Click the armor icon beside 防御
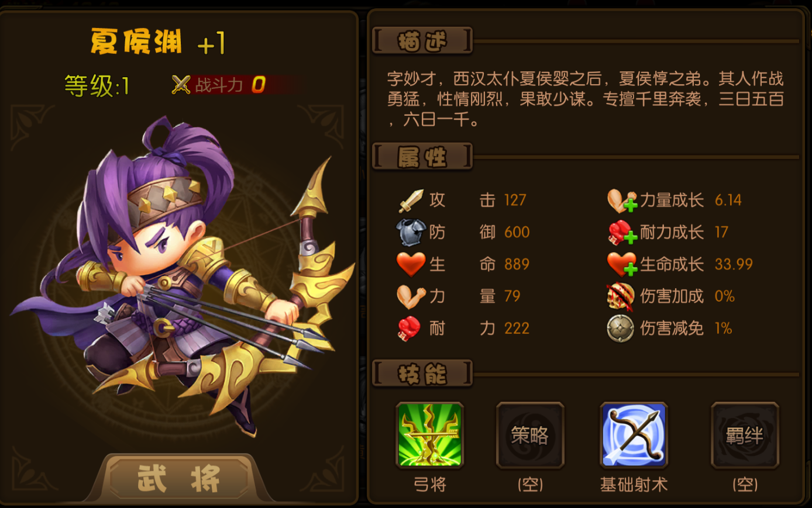Image resolution: width=812 pixels, height=508 pixels. 411,232
